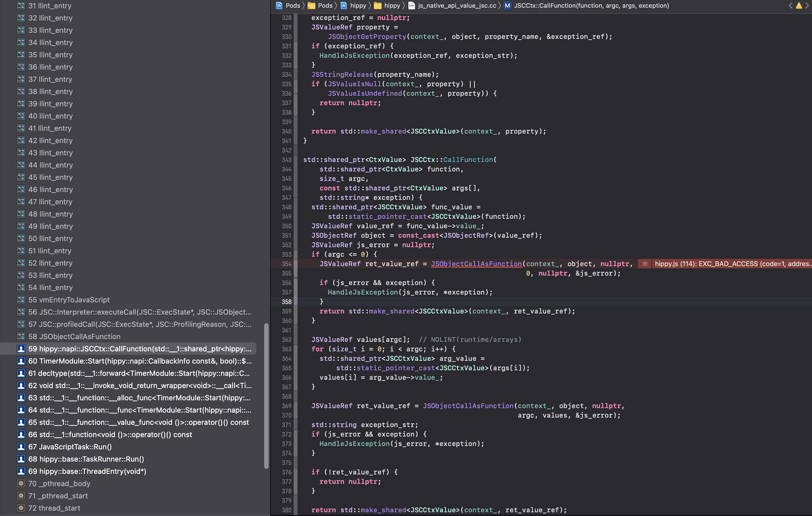
Task: Click the hippy app icon in the jump bar
Action: (344, 5)
